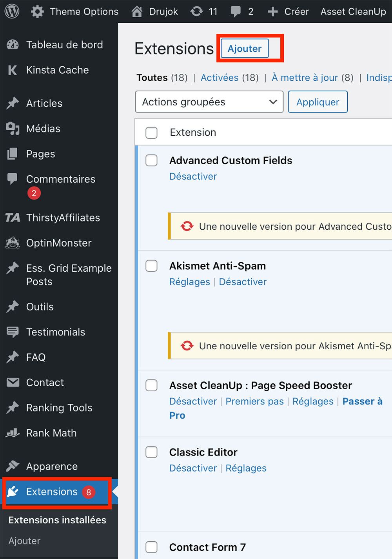Click the WordPress logo icon
The height and width of the screenshot is (559, 392).
tap(12, 11)
